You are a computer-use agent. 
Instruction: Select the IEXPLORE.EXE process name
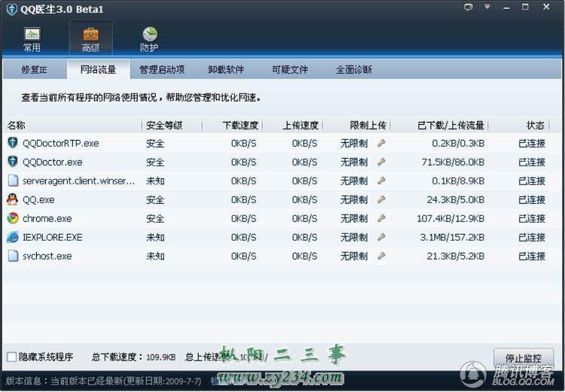53,237
